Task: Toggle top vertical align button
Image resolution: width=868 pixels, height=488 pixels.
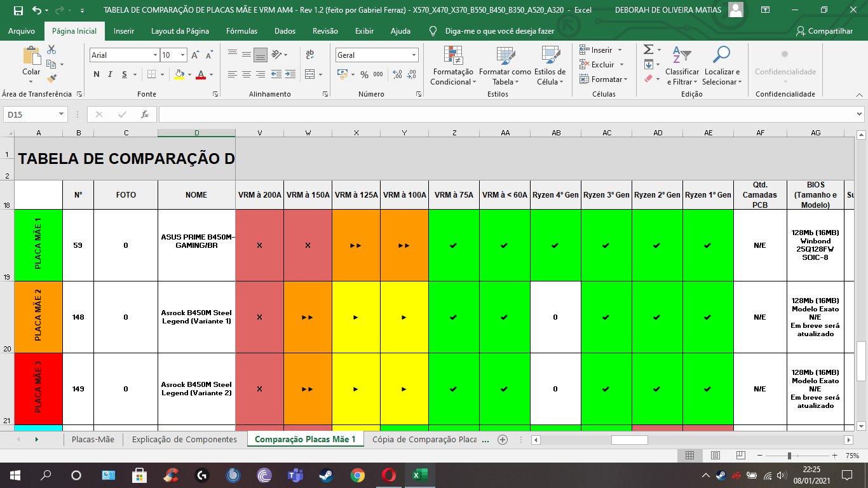Action: 233,55
